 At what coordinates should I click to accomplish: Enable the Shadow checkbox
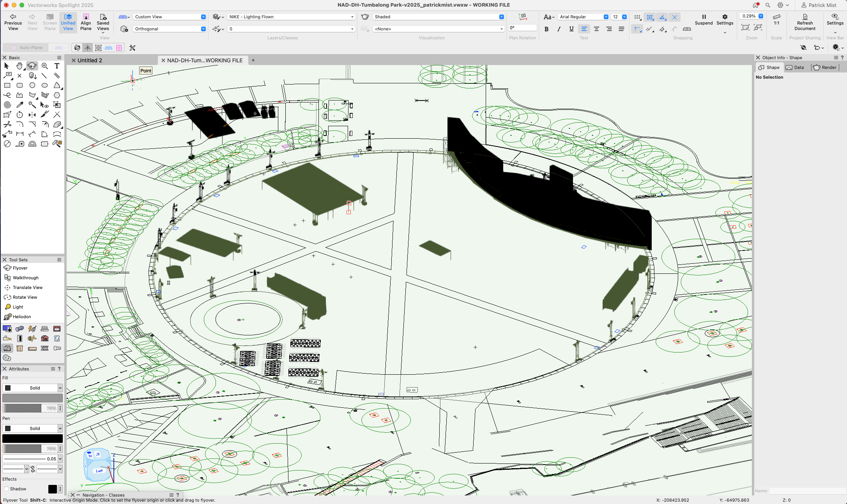tap(6, 489)
